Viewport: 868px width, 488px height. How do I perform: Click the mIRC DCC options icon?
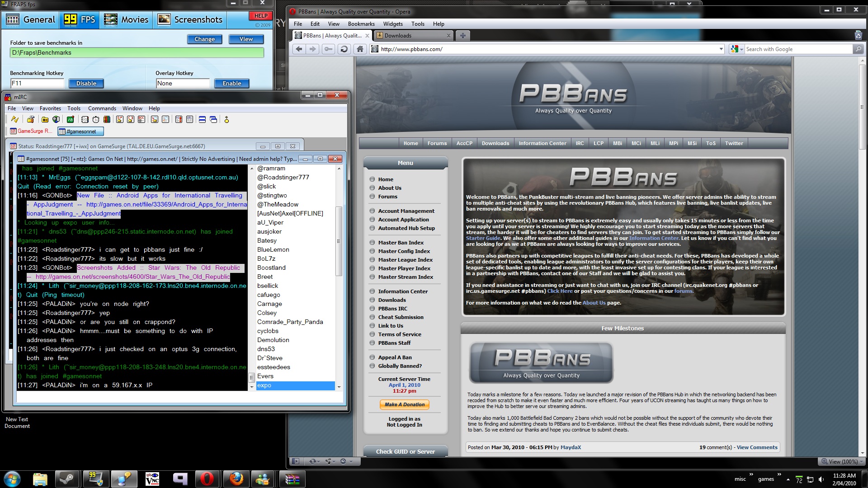(142, 119)
